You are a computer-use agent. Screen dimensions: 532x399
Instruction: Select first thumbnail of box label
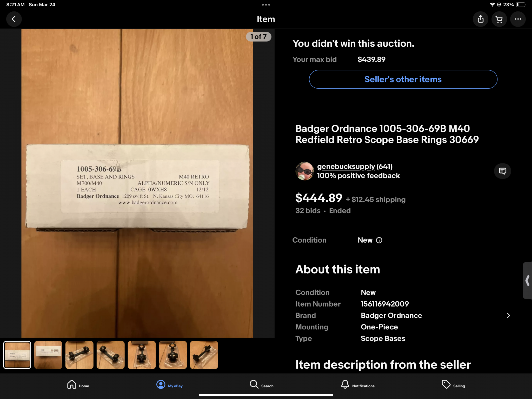[x=17, y=355]
